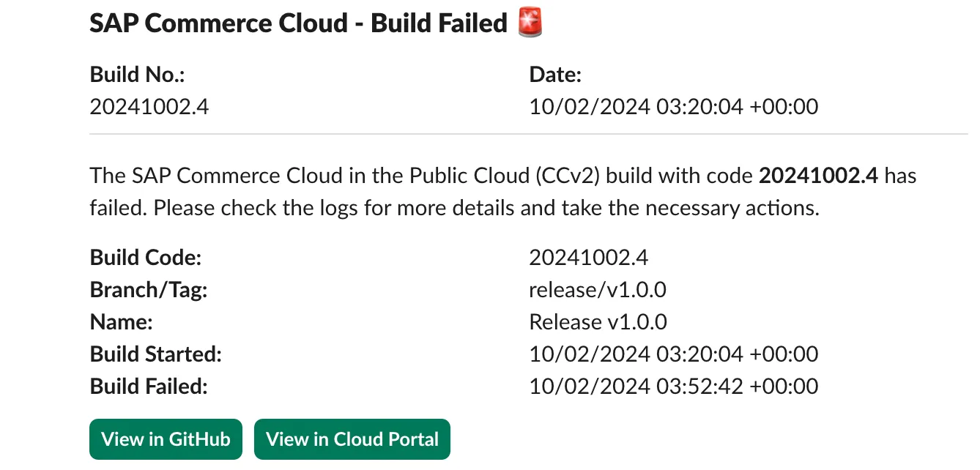Click the Build Started label
980x470 pixels.
click(x=155, y=354)
